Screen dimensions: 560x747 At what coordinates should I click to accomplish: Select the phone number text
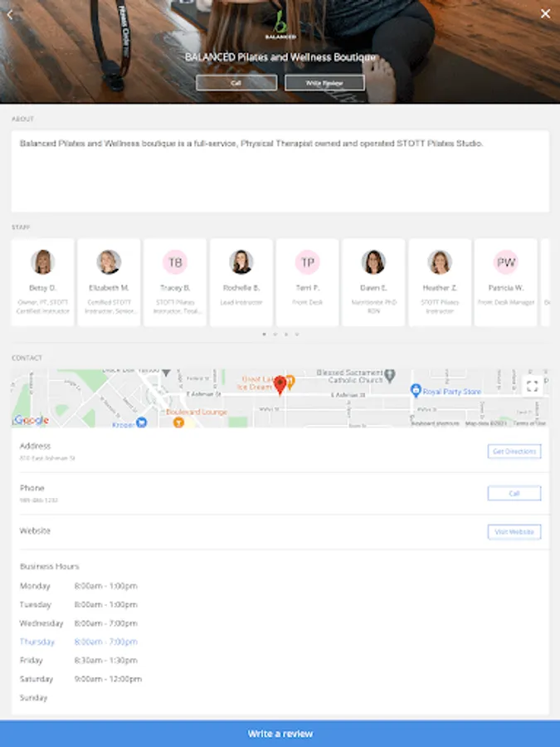coord(38,500)
